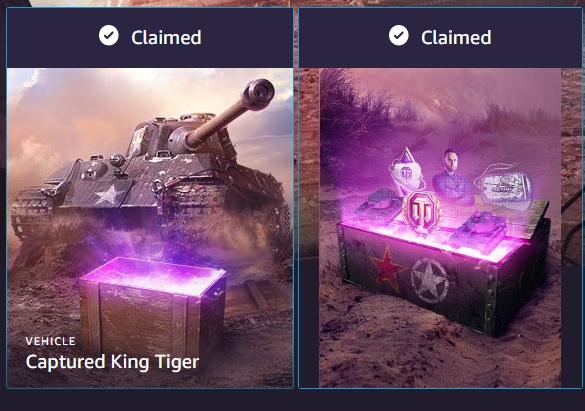
Task: Click the left card's dark header bar
Action: pyautogui.click(x=150, y=37)
